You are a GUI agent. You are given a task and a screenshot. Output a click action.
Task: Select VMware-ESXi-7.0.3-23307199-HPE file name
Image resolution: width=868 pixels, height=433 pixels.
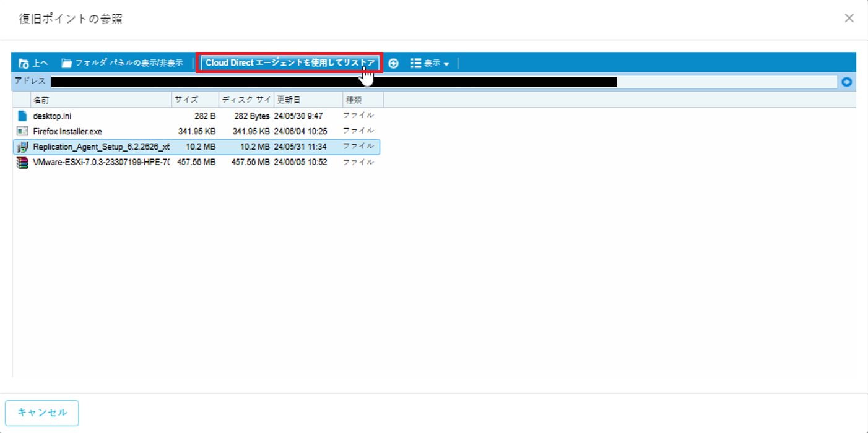point(101,162)
